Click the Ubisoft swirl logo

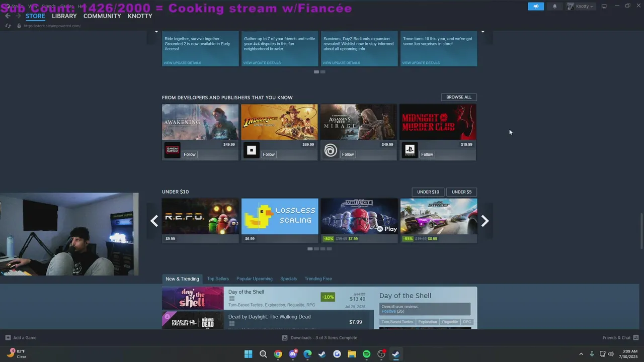(x=331, y=150)
